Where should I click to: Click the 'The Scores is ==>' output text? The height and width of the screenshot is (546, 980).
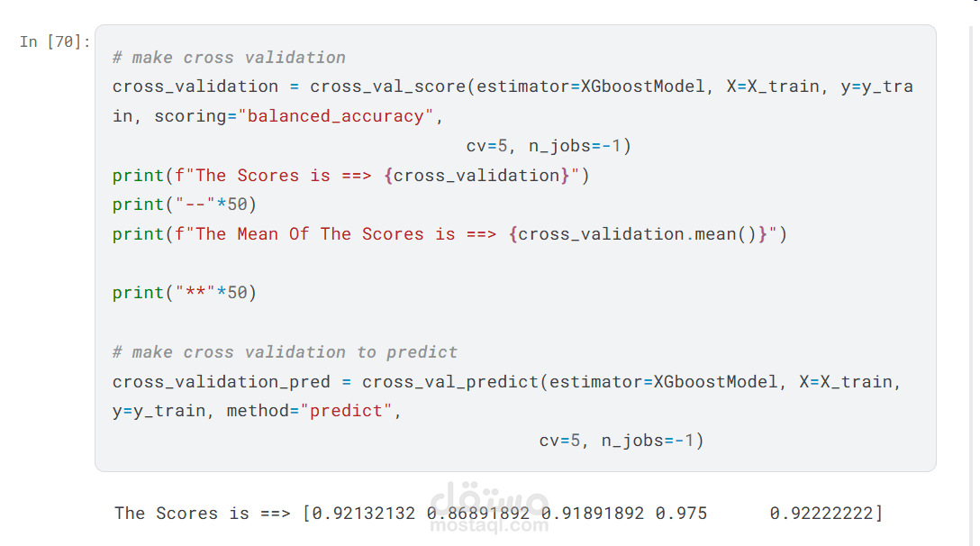click(203, 514)
